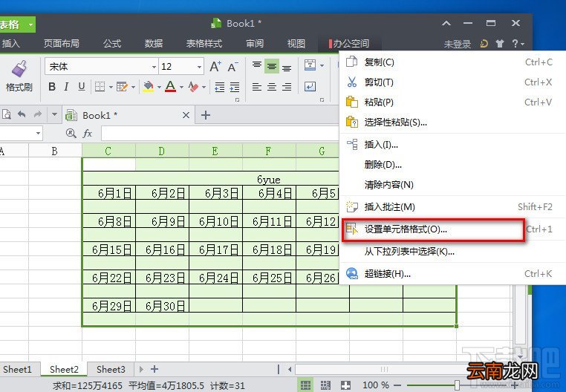Open the quick access toolbar dropdown
Viewport: 566px width, 392px height.
point(54,115)
